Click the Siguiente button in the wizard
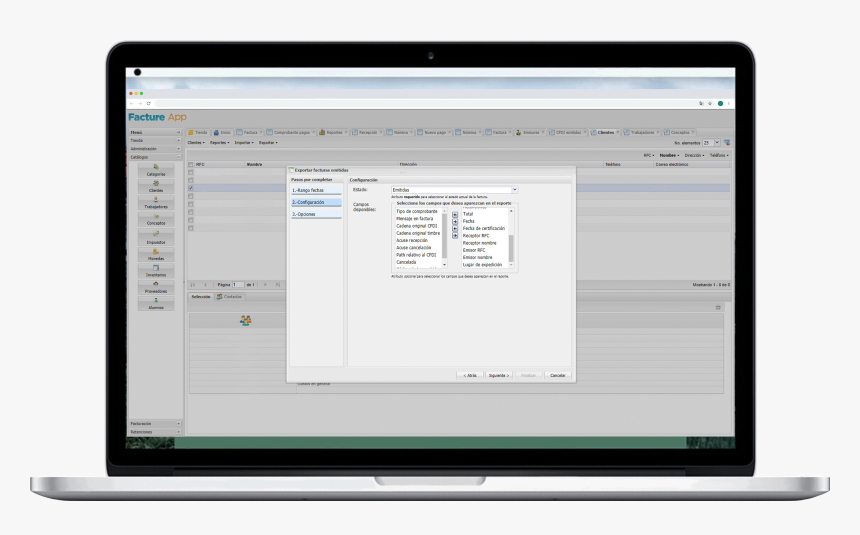This screenshot has height=535, width=860. pyautogui.click(x=499, y=375)
